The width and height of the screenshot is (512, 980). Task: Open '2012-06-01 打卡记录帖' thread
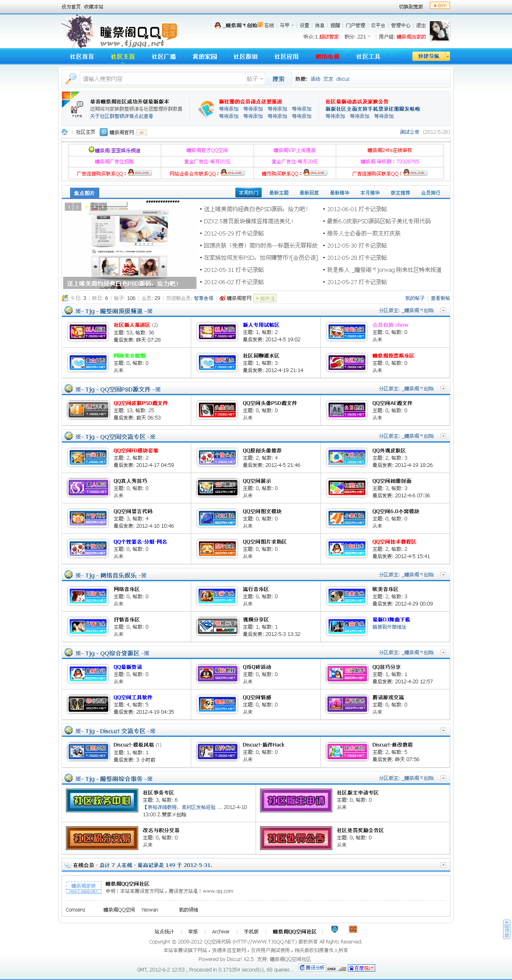tap(357, 209)
